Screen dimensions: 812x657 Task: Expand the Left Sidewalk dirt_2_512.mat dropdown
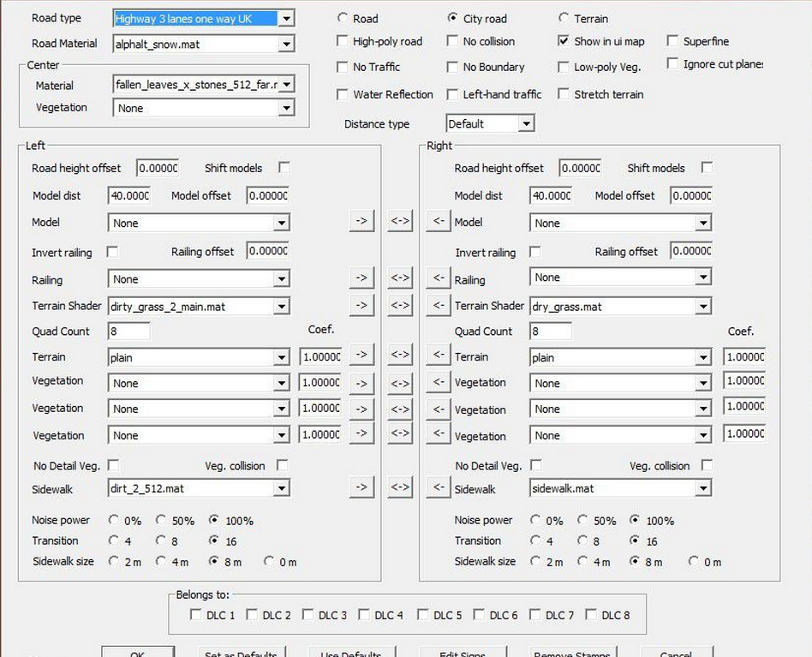(281, 487)
